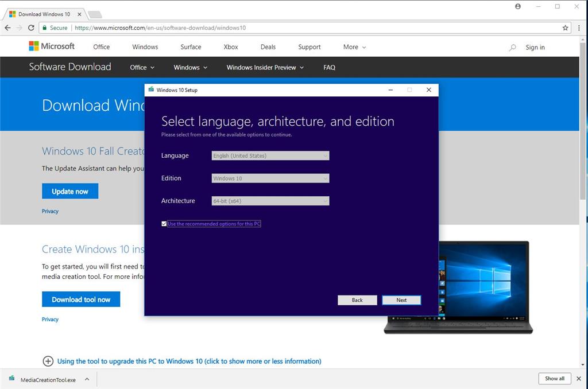Viewport: 588px width, 389px height.
Task: Open the Chrome three-dot menu
Action: click(579, 28)
